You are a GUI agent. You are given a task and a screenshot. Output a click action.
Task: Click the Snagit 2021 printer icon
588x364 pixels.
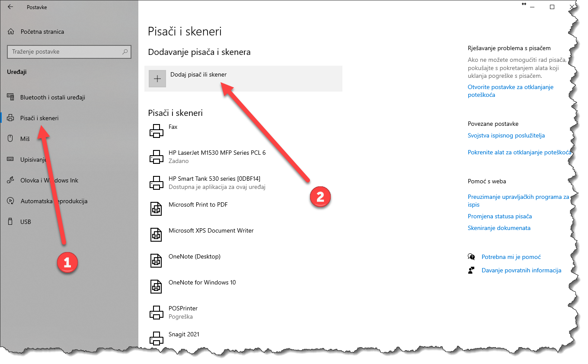coord(156,338)
